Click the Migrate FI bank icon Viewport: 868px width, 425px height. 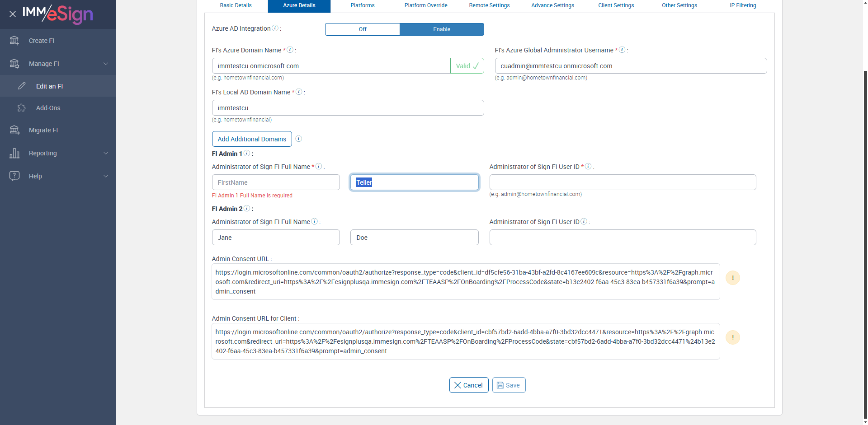[x=14, y=130]
